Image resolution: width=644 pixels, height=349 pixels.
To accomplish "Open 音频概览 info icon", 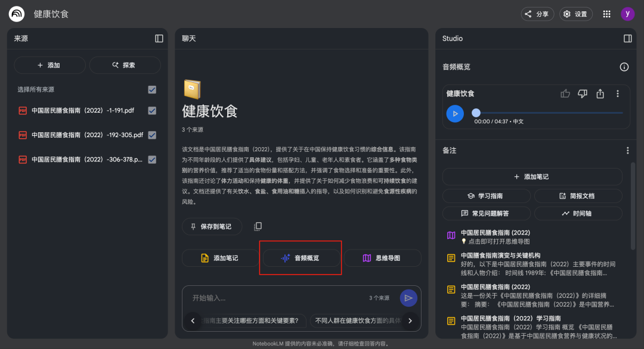I will (x=624, y=67).
